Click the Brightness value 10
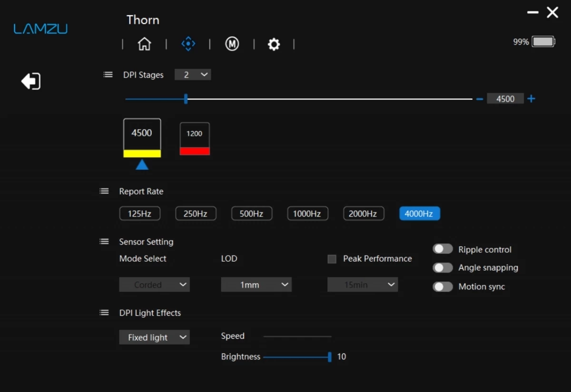 coord(342,357)
